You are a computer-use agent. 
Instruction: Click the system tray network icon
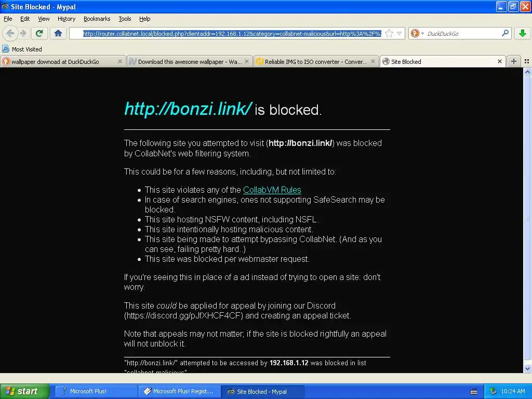(x=494, y=391)
